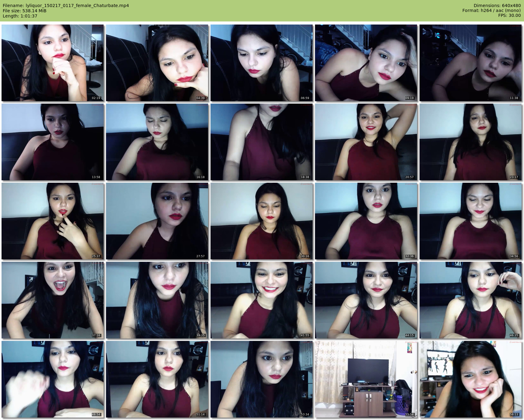Open the thumbnail at 30:16
Viewport: 524px width, 420px height.
[261, 221]
